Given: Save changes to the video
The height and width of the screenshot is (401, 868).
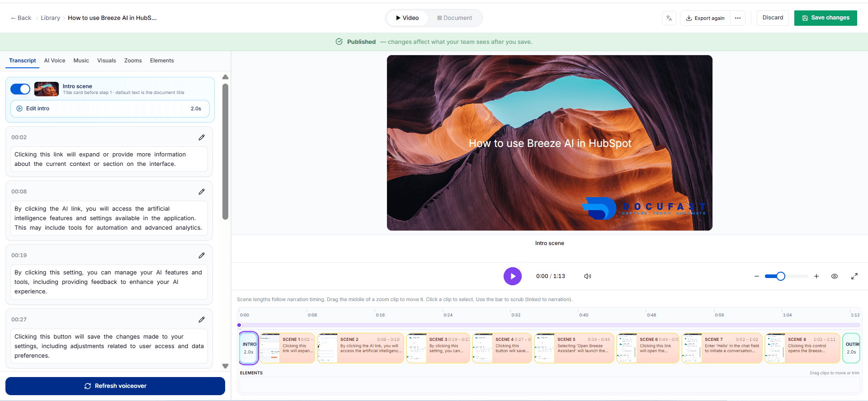Looking at the screenshot, I should point(826,18).
